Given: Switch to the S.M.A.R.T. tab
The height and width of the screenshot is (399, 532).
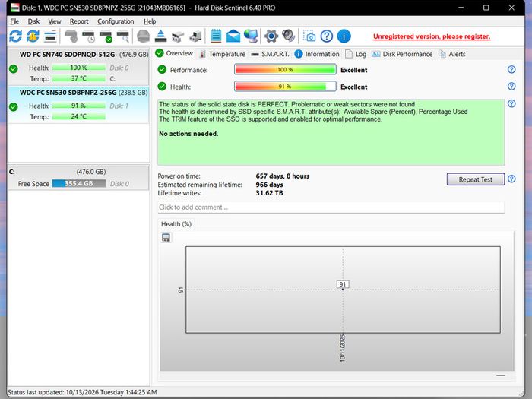Looking at the screenshot, I should coord(271,54).
